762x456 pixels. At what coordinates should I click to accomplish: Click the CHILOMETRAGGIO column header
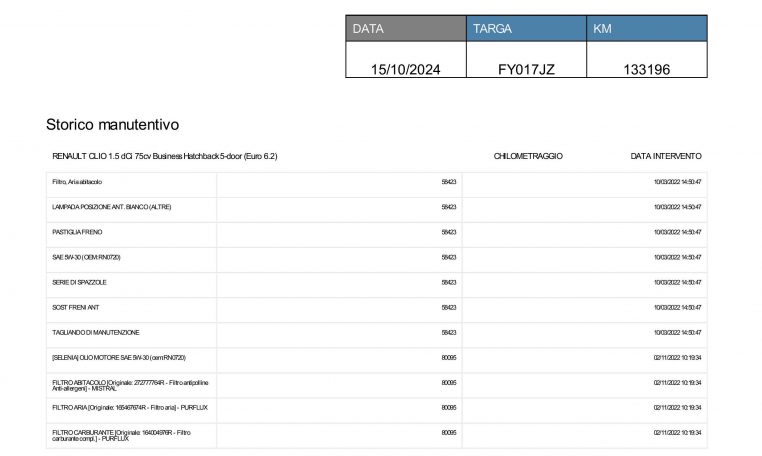[x=528, y=157]
